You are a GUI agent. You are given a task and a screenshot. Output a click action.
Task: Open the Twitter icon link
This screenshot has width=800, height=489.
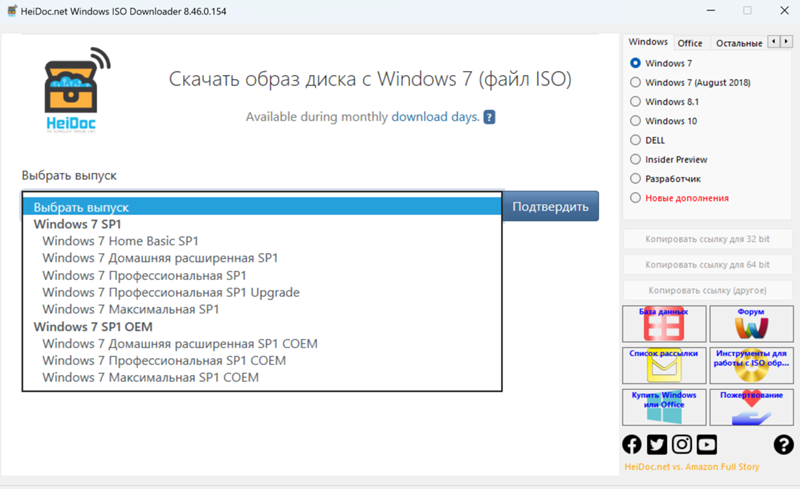(657, 444)
